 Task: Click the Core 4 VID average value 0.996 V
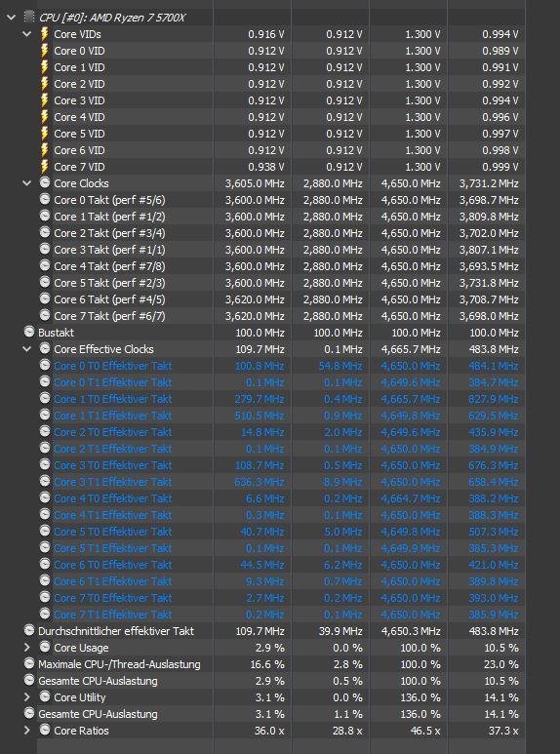500,117
